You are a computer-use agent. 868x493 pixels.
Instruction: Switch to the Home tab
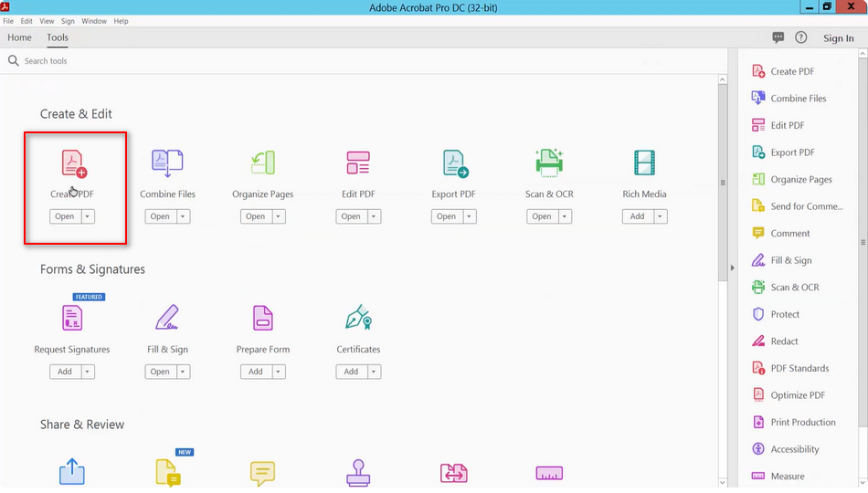click(19, 37)
